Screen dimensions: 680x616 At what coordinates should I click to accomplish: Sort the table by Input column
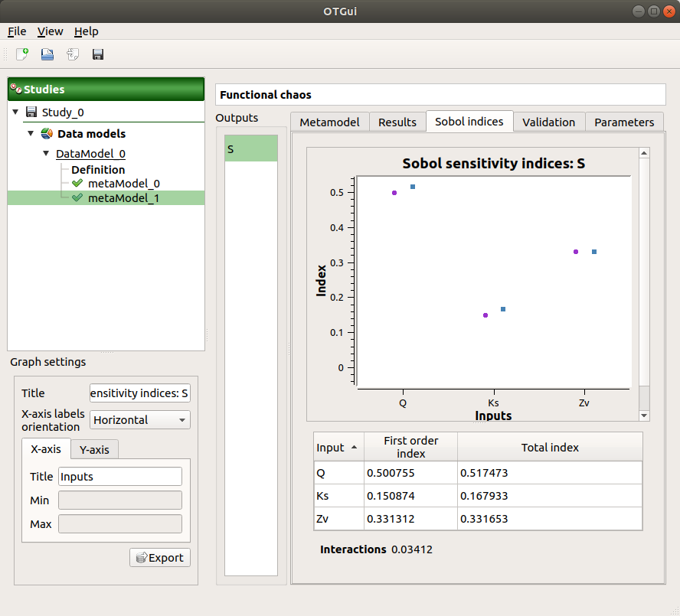pos(338,446)
